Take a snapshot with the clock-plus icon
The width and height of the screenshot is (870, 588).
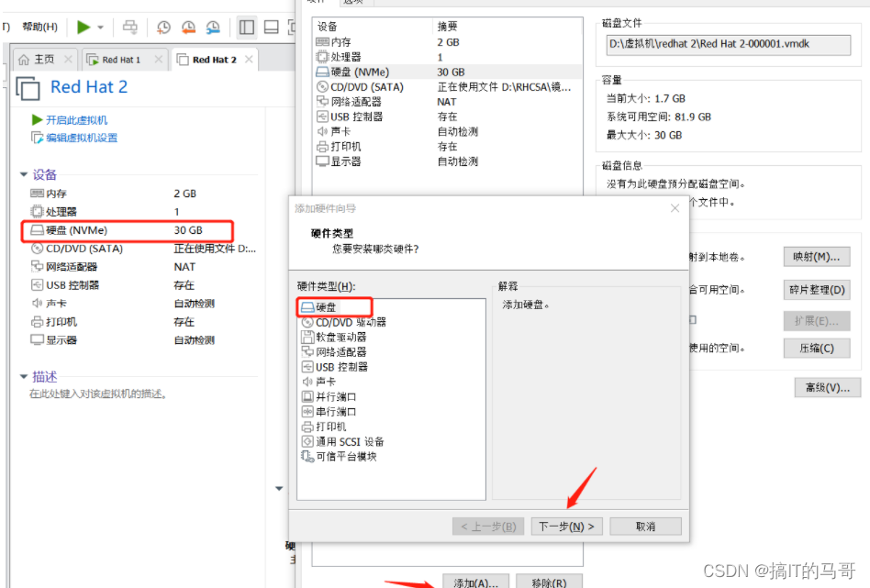(x=163, y=27)
